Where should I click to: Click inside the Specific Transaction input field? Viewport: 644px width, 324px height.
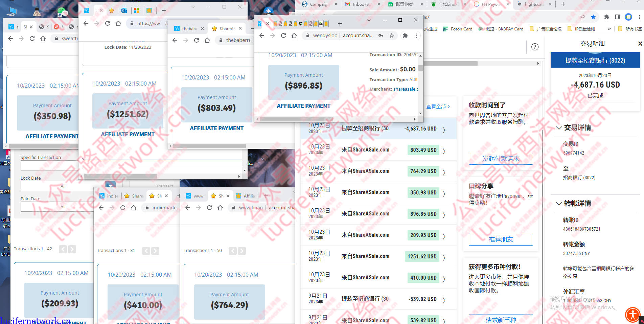49,165
